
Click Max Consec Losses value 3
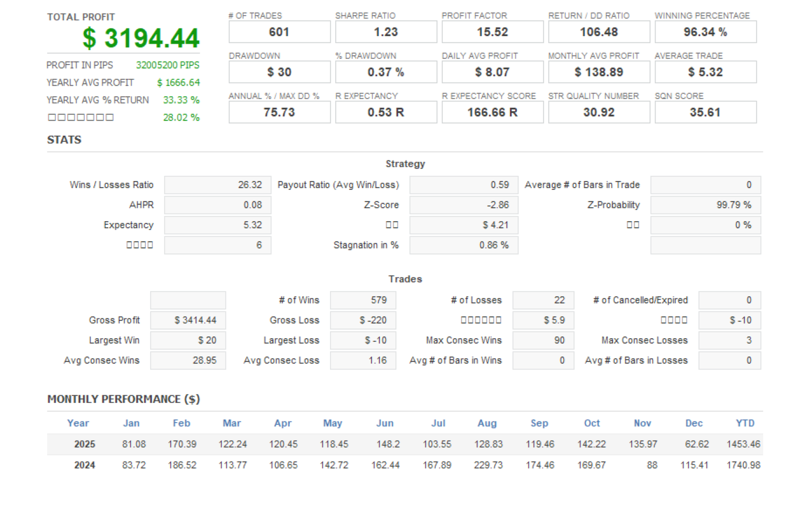(730, 341)
